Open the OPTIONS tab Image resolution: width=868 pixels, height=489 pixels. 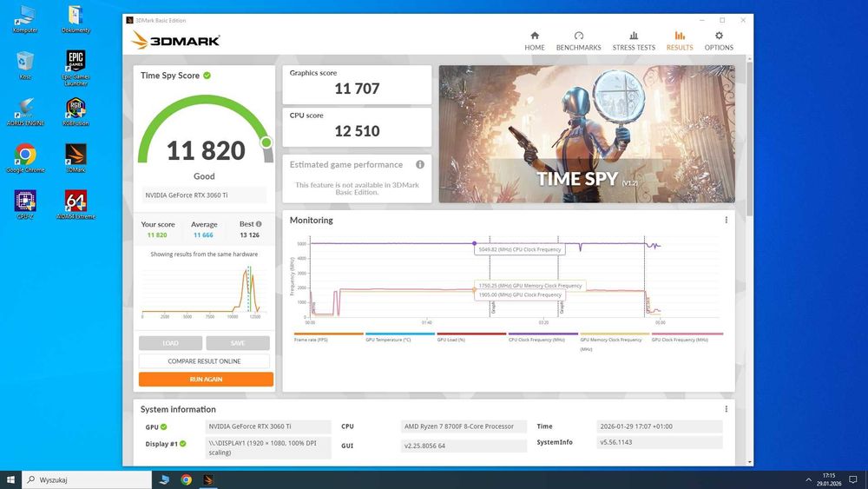pyautogui.click(x=719, y=41)
